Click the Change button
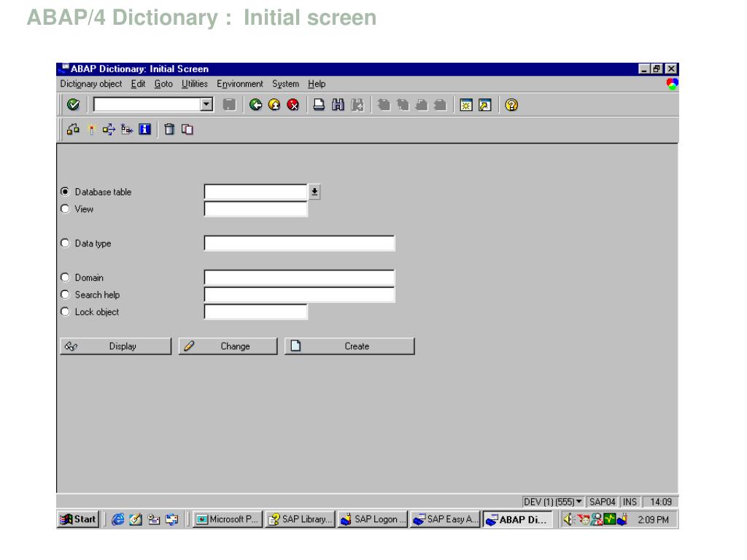Image resolution: width=747 pixels, height=560 pixels. coord(228,346)
